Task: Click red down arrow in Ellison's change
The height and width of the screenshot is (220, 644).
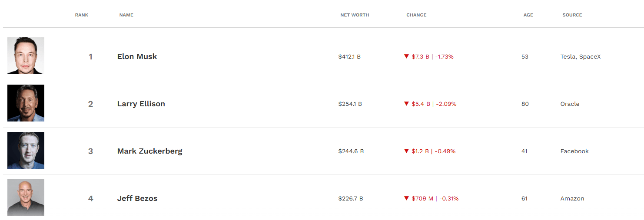Action: (406, 104)
